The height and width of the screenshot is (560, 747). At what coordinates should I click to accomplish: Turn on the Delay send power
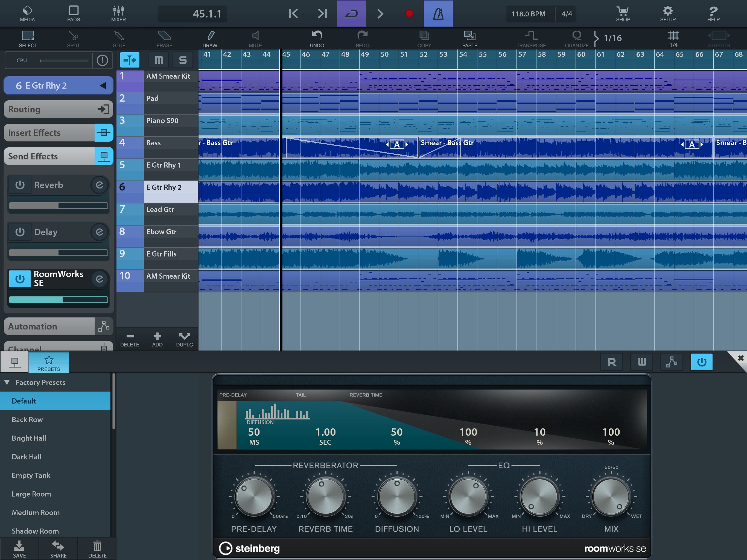[x=20, y=232]
